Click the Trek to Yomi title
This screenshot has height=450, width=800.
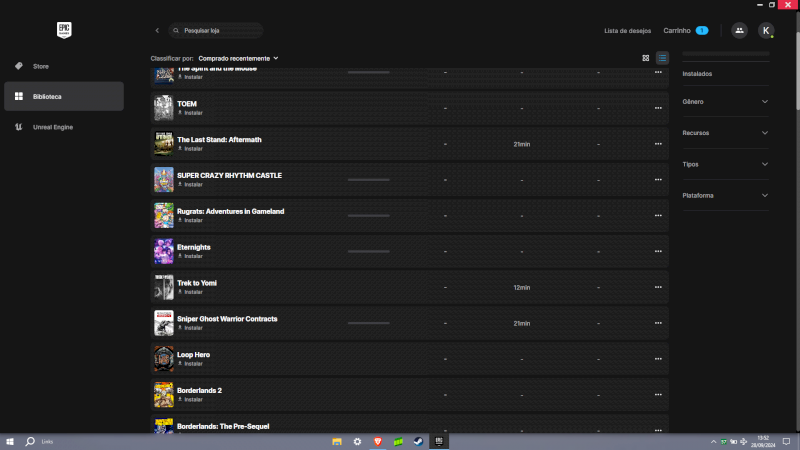tap(197, 283)
